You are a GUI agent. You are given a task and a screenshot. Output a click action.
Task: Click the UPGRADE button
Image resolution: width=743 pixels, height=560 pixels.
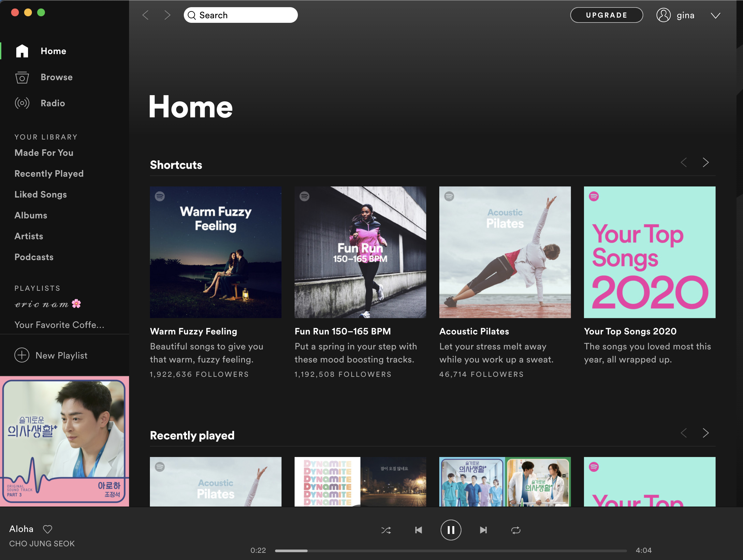coord(607,15)
